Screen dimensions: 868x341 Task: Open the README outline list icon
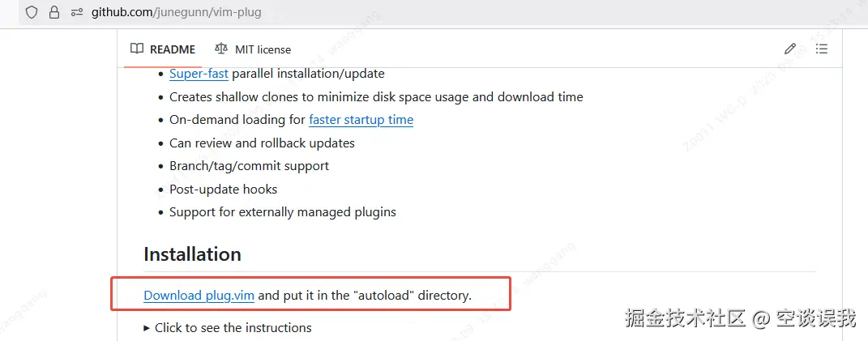821,49
